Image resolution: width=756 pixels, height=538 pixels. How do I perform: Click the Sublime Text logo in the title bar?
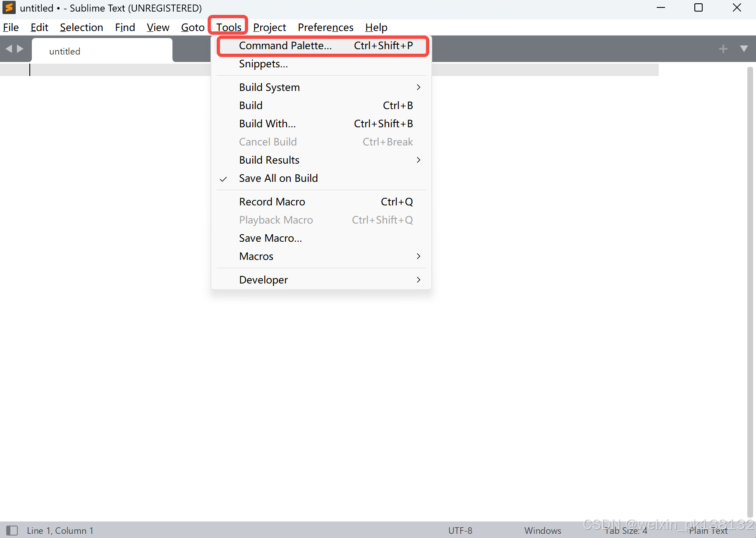click(x=9, y=7)
